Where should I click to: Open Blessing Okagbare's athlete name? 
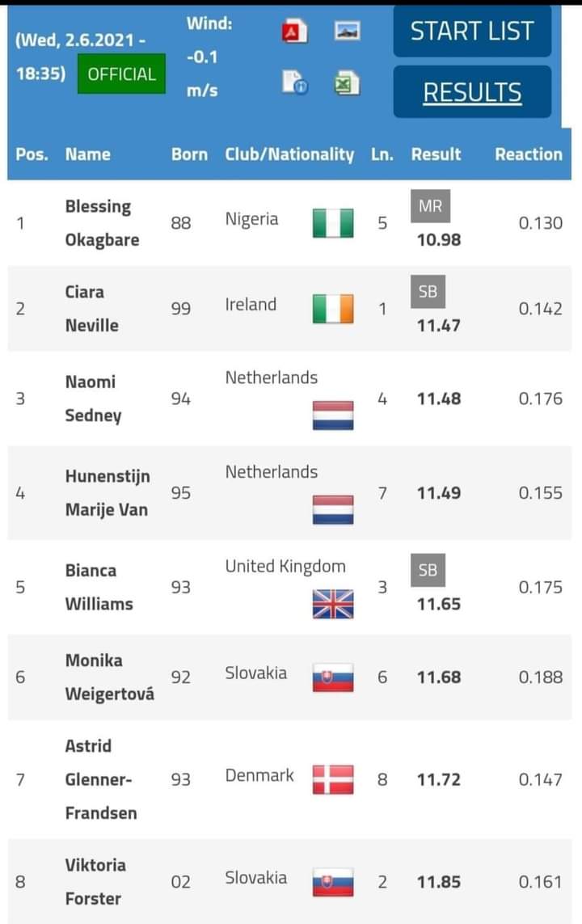pos(102,223)
